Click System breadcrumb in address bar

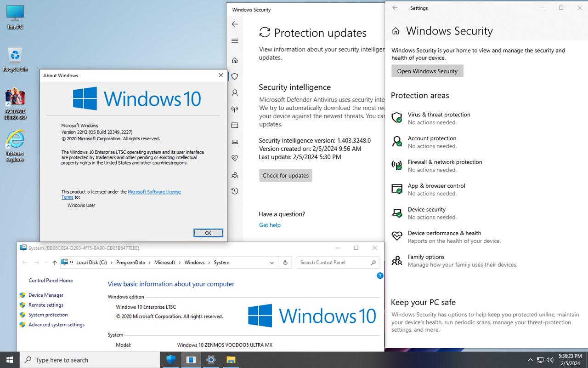[x=222, y=263]
